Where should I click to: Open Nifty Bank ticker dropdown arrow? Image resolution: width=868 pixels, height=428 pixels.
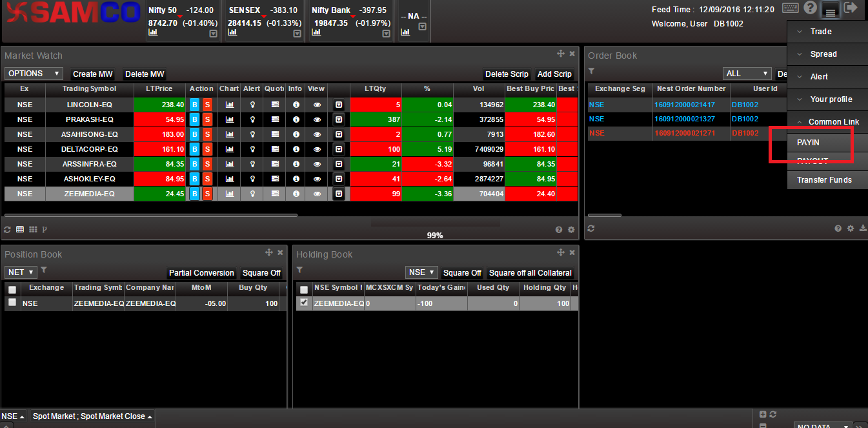pyautogui.click(x=387, y=34)
